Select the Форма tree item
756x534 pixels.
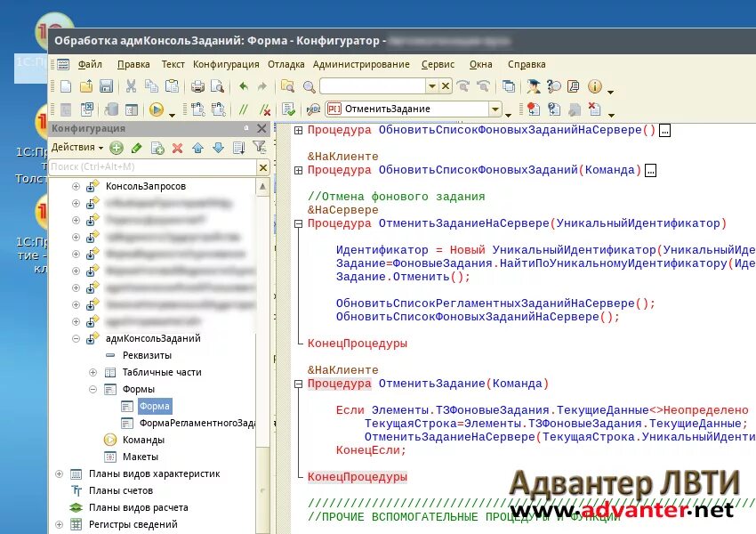[x=154, y=406]
